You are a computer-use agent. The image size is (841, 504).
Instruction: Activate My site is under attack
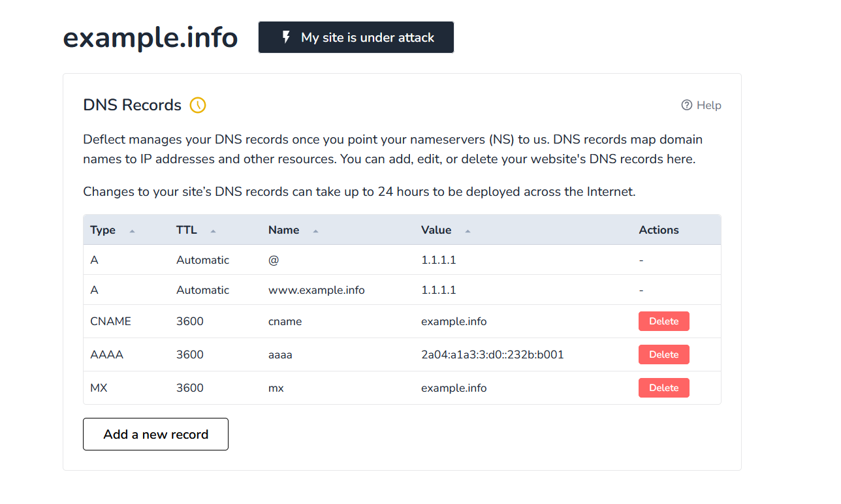(x=356, y=37)
